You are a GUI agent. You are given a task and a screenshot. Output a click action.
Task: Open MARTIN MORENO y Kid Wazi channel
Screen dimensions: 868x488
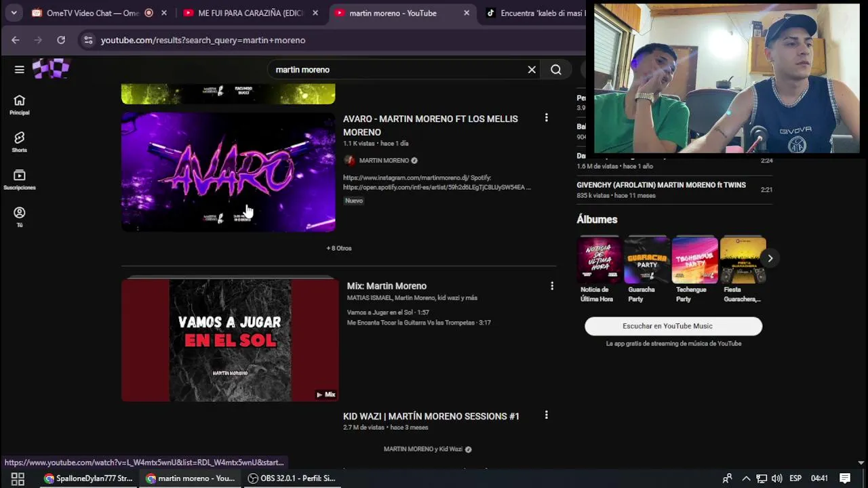coord(422,449)
